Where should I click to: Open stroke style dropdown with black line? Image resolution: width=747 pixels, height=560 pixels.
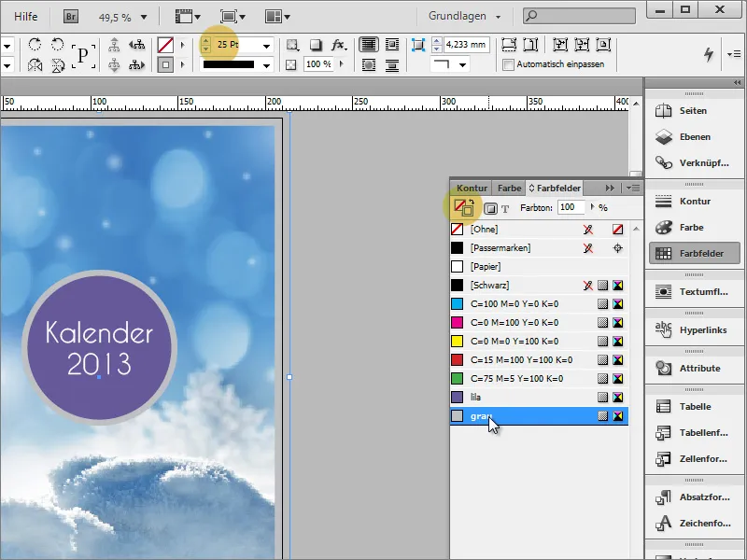point(266,65)
